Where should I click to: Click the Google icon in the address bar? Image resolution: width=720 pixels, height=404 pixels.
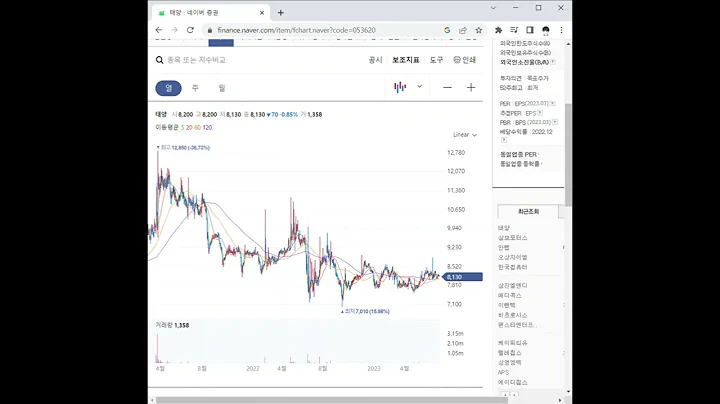point(447,30)
